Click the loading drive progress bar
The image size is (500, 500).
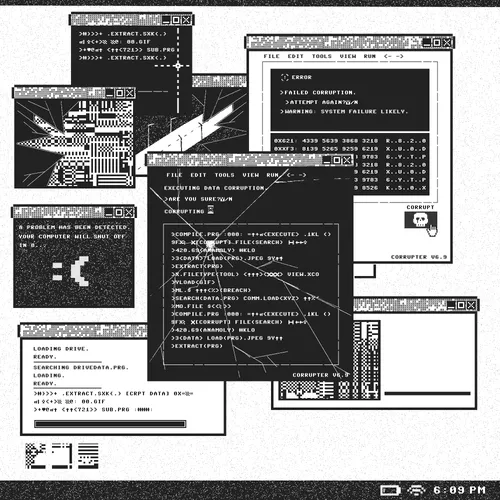110,424
